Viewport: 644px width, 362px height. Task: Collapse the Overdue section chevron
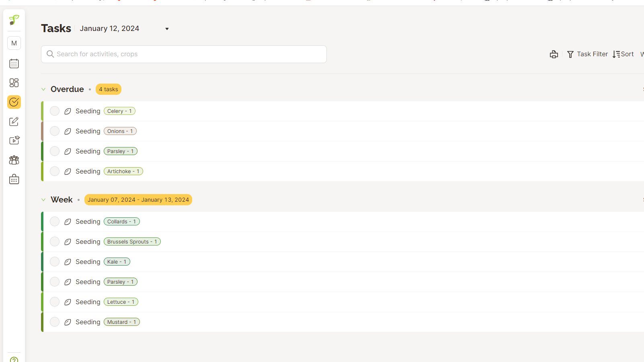click(43, 89)
